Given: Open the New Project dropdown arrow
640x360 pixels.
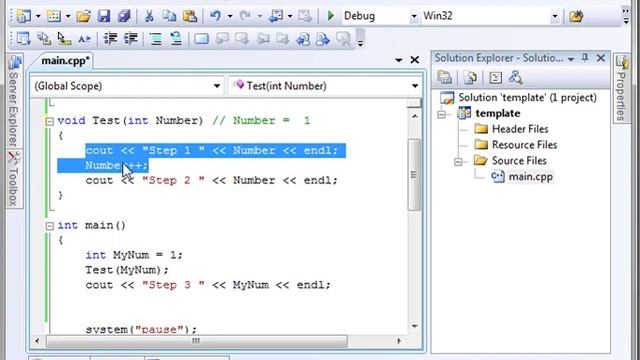Looking at the screenshot, I should tap(38, 16).
